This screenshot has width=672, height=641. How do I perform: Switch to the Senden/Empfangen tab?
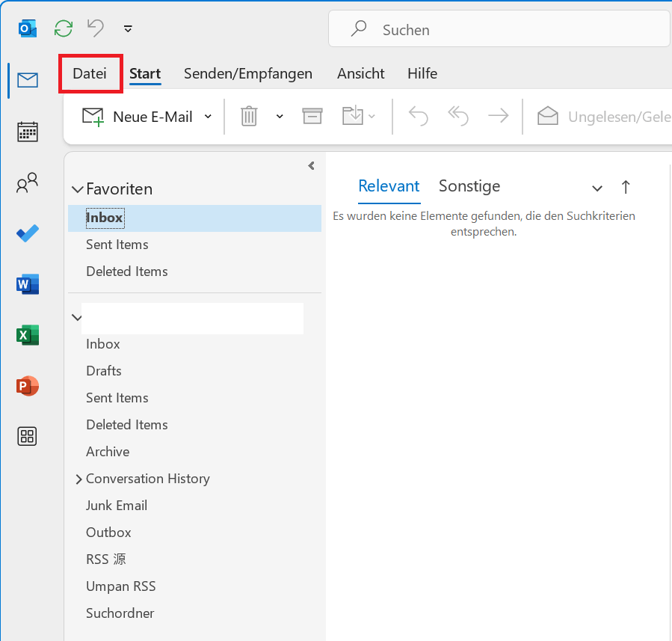(247, 73)
